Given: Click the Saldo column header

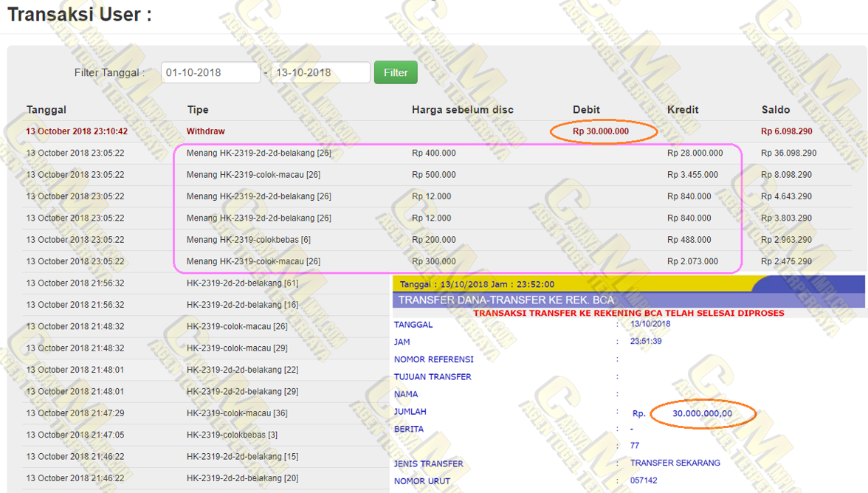Looking at the screenshot, I should click(776, 110).
